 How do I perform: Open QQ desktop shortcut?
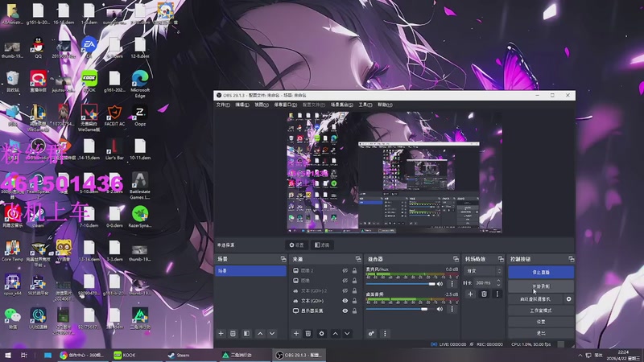pos(38,47)
